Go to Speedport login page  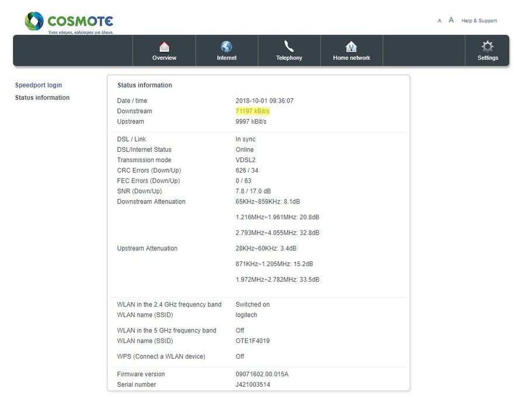(39, 85)
